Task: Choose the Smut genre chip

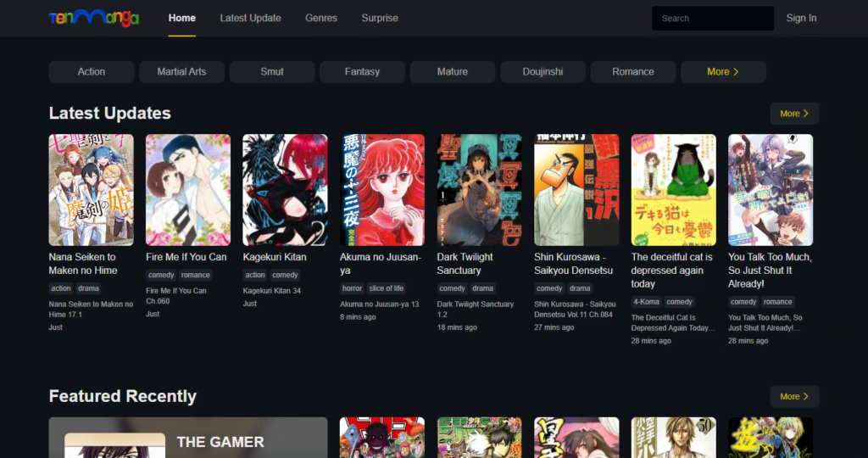Action: click(x=272, y=72)
